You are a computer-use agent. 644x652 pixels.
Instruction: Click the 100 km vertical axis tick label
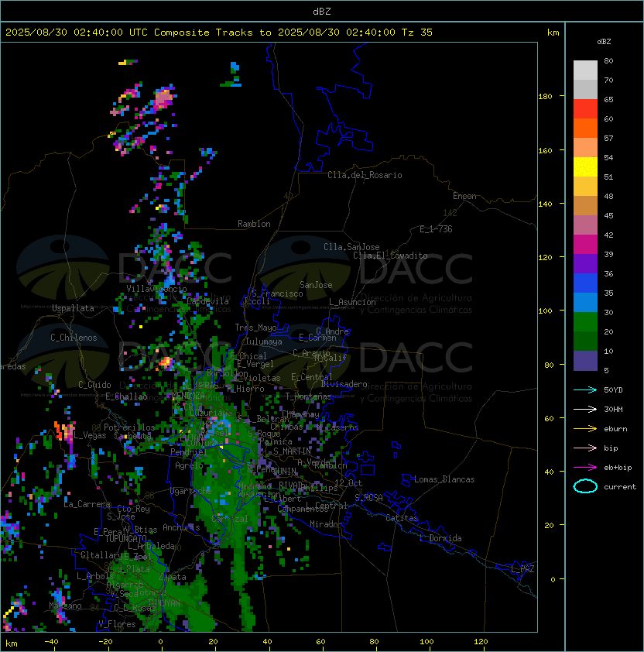click(x=545, y=311)
